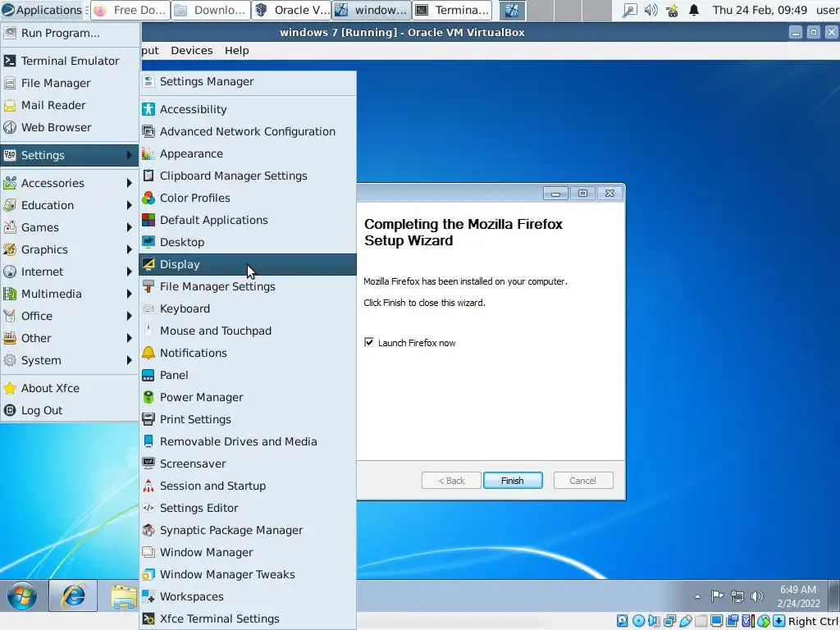Screen dimensions: 840x630
Task: Open Session and Startup
Action: (248, 486)
